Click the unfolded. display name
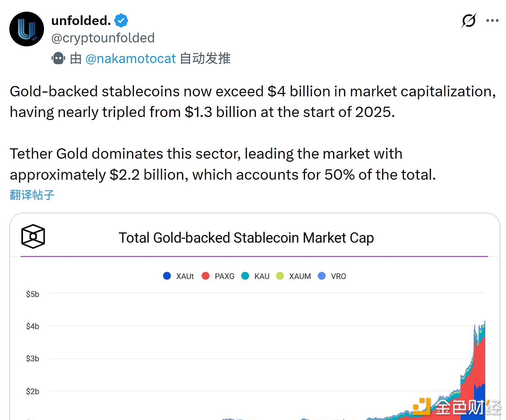Screen dimensions: 506x420 click(x=81, y=21)
